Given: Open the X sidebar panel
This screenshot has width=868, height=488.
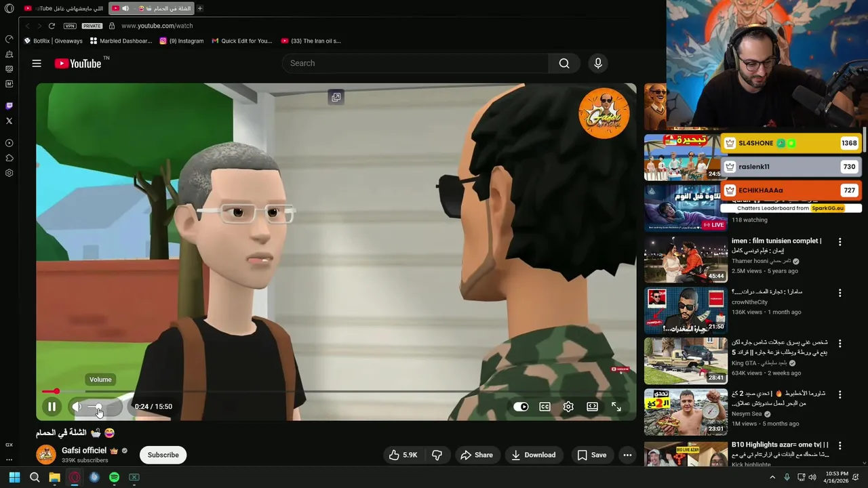Looking at the screenshot, I should (9, 121).
